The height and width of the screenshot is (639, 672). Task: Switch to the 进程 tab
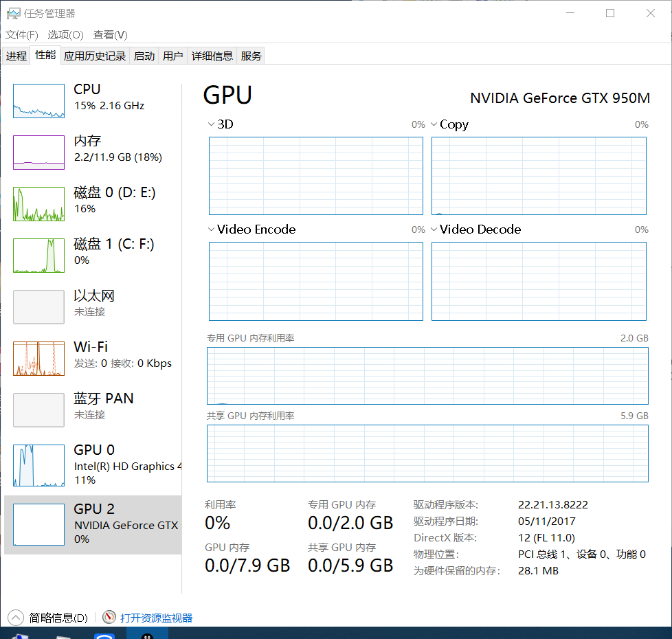click(x=16, y=56)
